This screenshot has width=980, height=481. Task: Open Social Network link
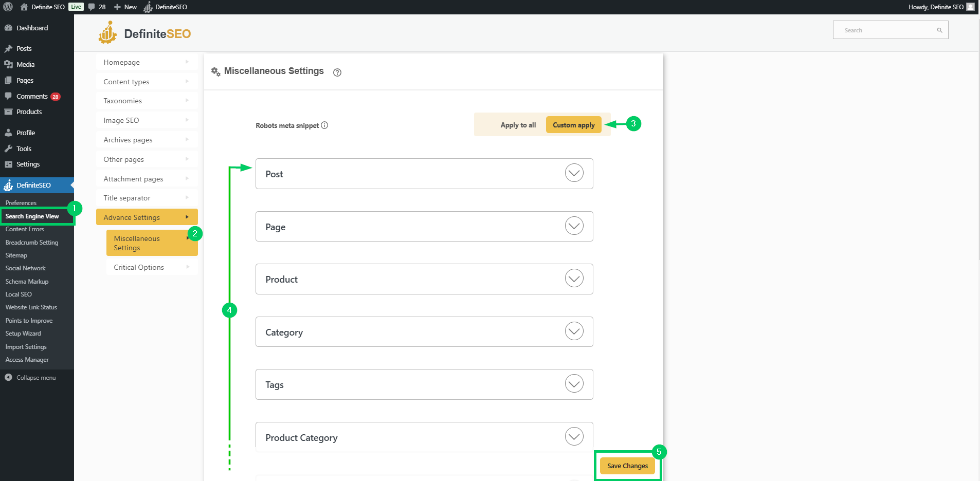tap(26, 268)
